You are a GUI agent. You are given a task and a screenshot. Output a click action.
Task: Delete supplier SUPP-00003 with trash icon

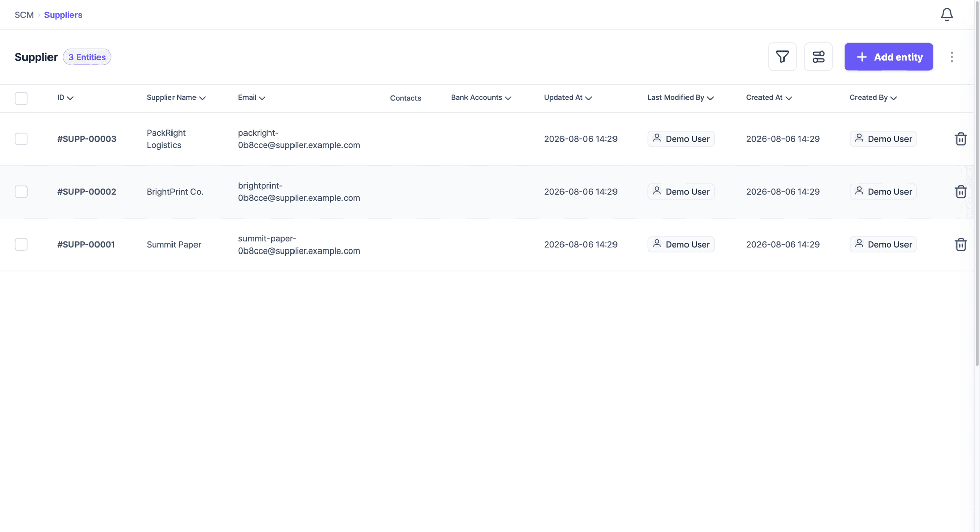coord(960,139)
